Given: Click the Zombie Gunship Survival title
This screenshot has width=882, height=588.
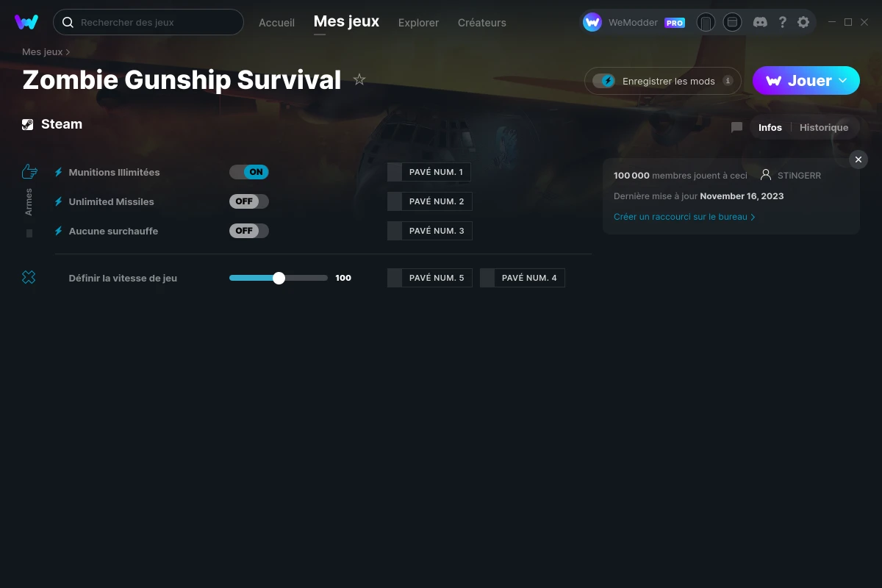Looking at the screenshot, I should pyautogui.click(x=182, y=79).
